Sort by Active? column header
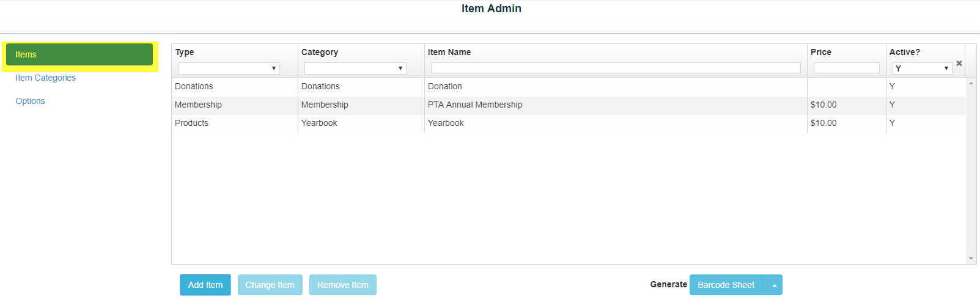Screen dimensions: 980x305 coord(905,52)
